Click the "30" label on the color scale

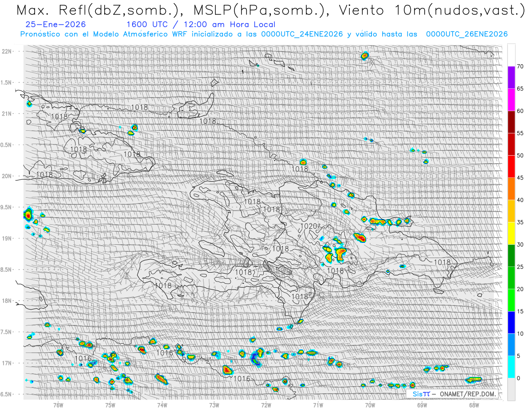[x=520, y=244]
